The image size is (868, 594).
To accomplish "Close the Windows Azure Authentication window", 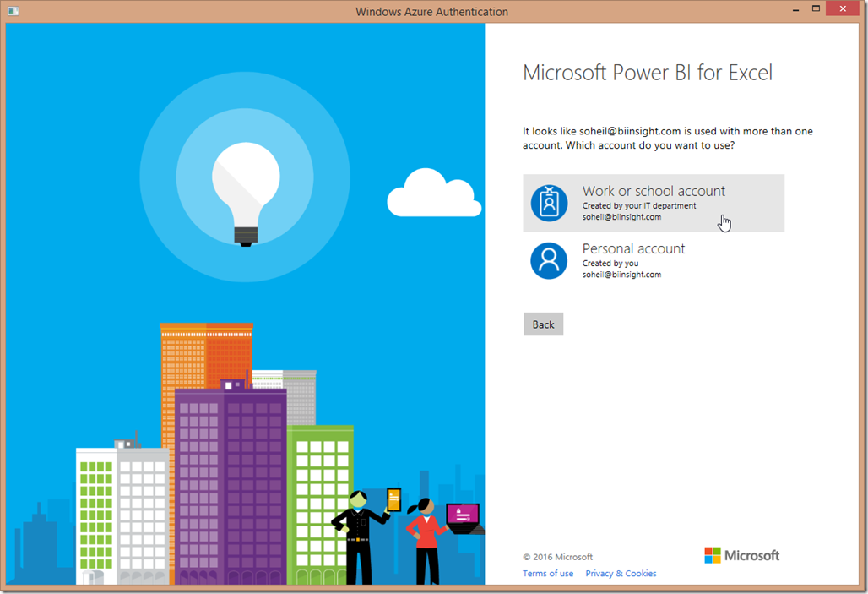I will click(x=843, y=8).
